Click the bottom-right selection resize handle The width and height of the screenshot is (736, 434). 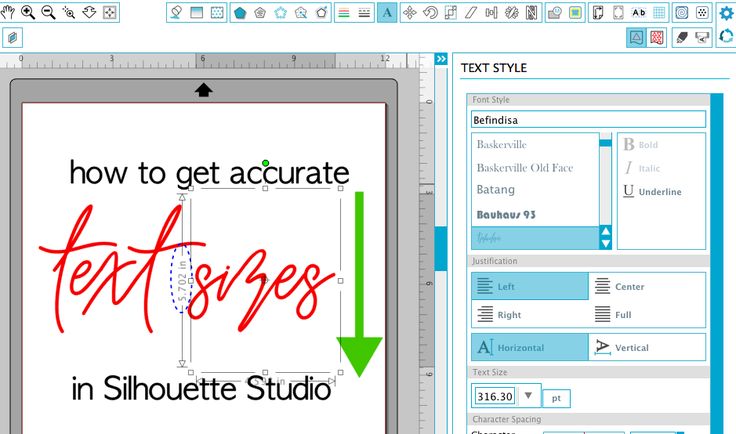(x=340, y=372)
